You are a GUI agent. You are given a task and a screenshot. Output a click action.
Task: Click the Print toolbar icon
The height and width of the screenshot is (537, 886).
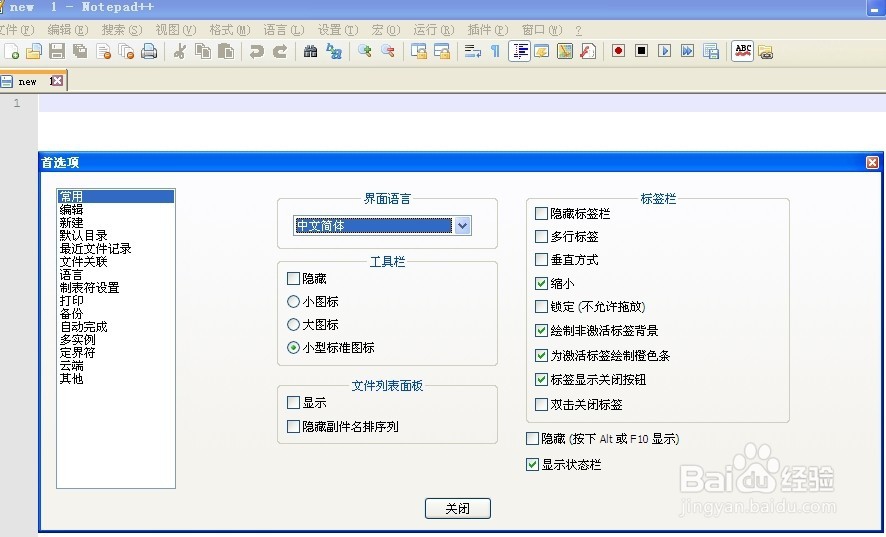point(149,51)
